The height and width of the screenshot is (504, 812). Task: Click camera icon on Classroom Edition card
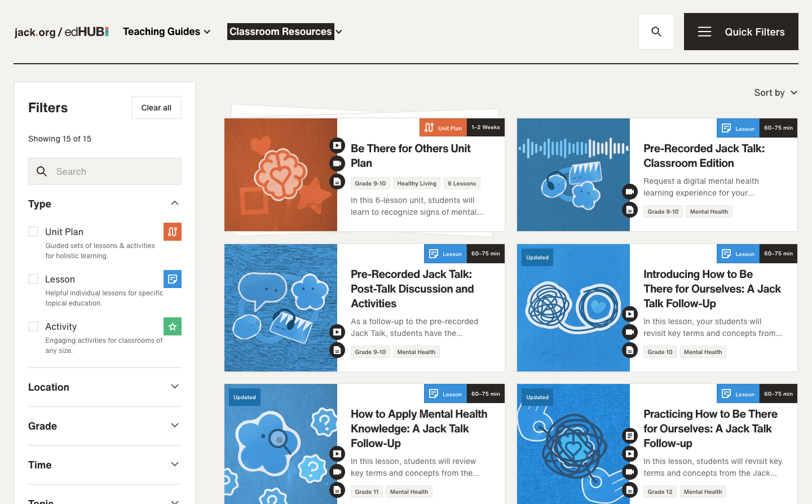[630, 192]
